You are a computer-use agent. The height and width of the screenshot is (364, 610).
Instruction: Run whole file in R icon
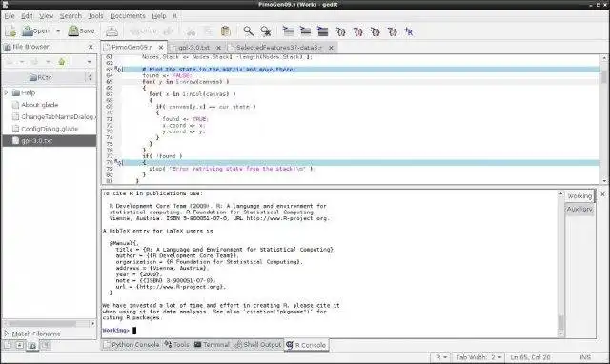pyautogui.click(x=323, y=31)
